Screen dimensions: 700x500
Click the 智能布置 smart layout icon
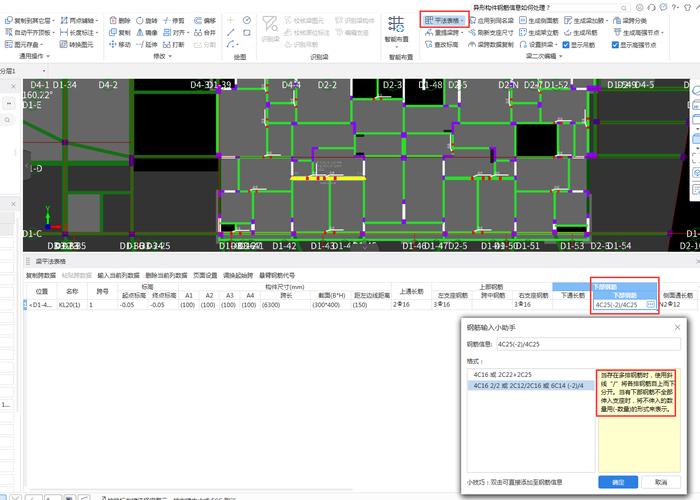point(397,23)
